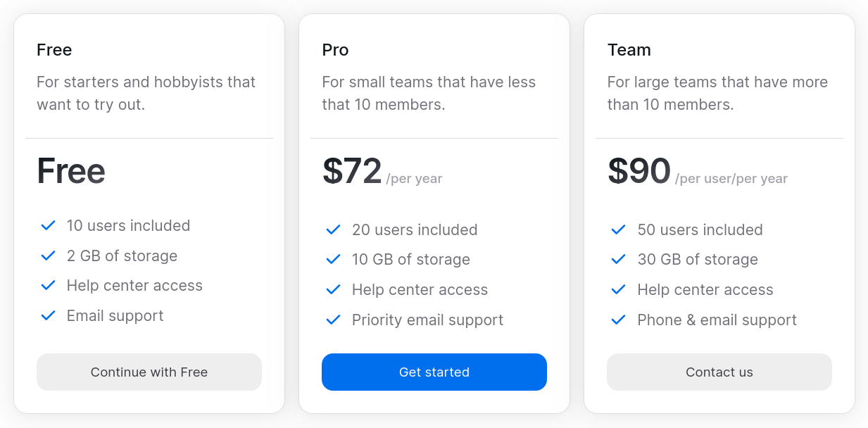Screen dimensions: 868x428
Task: Select the Pro plan title
Action: click(x=335, y=50)
